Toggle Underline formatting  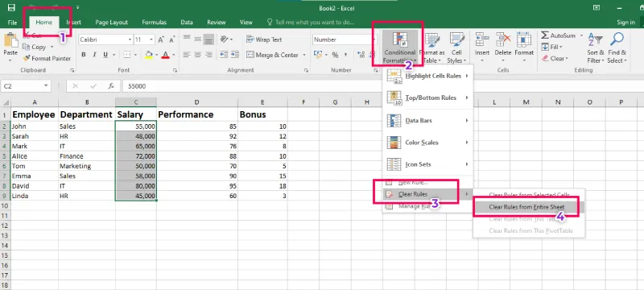click(x=105, y=55)
